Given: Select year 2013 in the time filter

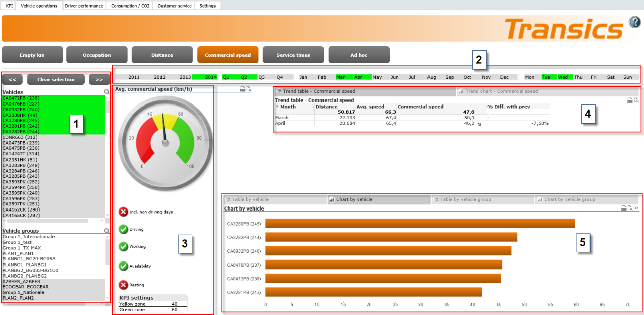Looking at the screenshot, I should pyautogui.click(x=185, y=77).
